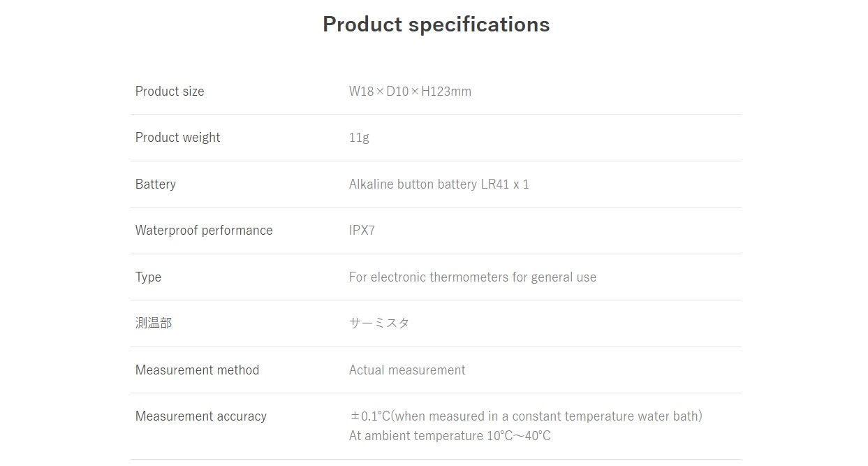Click the IPX7 waterproof rating

pos(362,231)
